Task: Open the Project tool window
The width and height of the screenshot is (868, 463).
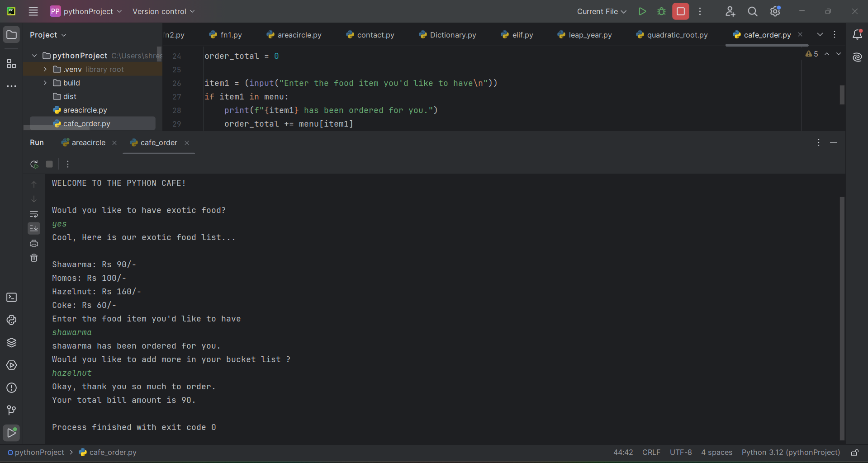Action: [x=12, y=35]
